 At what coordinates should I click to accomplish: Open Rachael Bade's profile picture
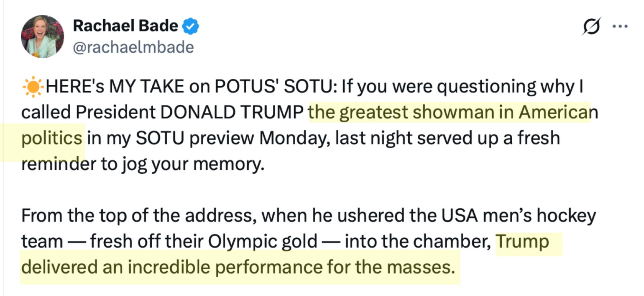point(43,37)
